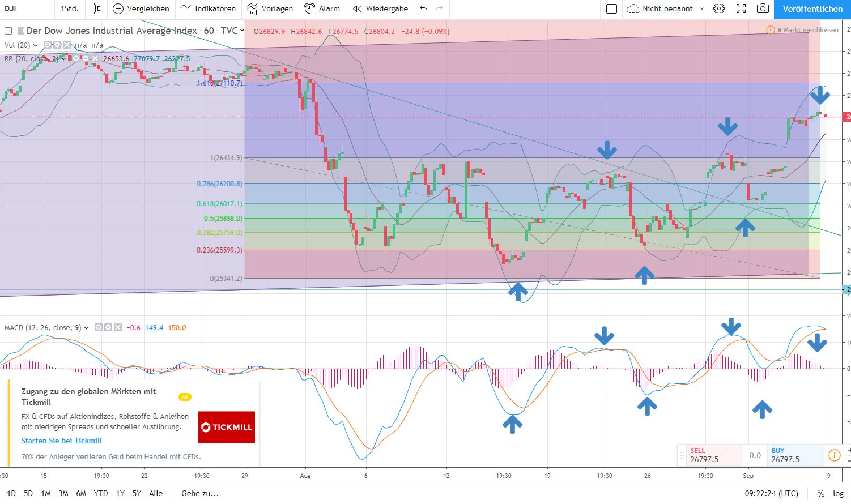Click the flag icon beside index title
The height and width of the screenshot is (504, 851).
[21, 31]
